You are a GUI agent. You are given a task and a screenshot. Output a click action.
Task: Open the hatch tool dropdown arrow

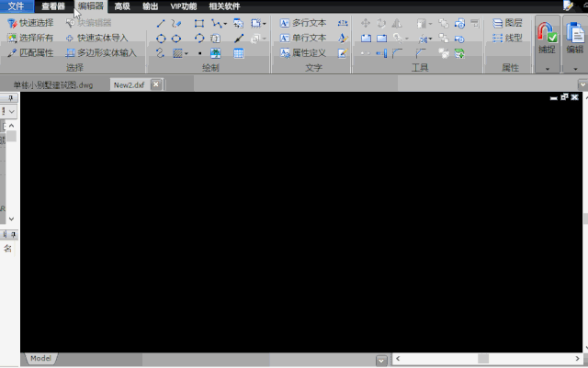tap(187, 53)
